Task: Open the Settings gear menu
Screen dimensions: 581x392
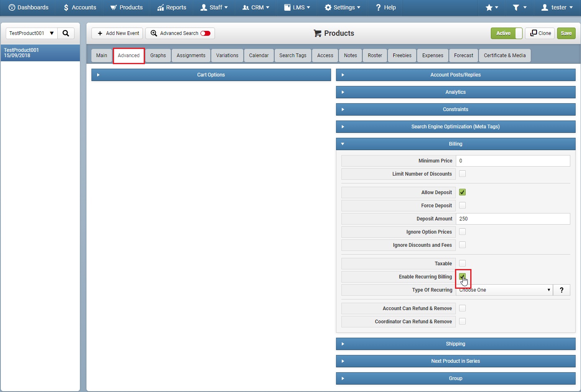Action: (342, 7)
